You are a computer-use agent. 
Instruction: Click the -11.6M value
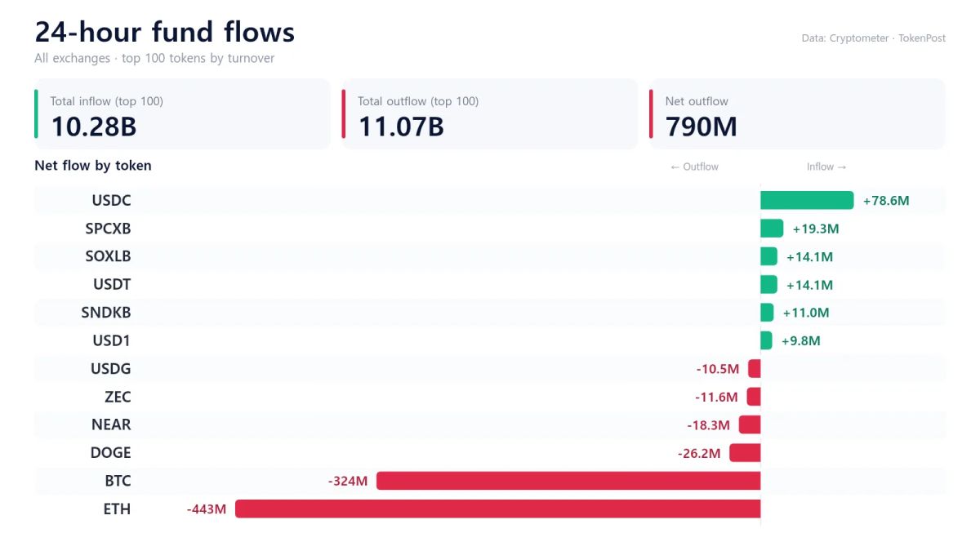tap(716, 398)
